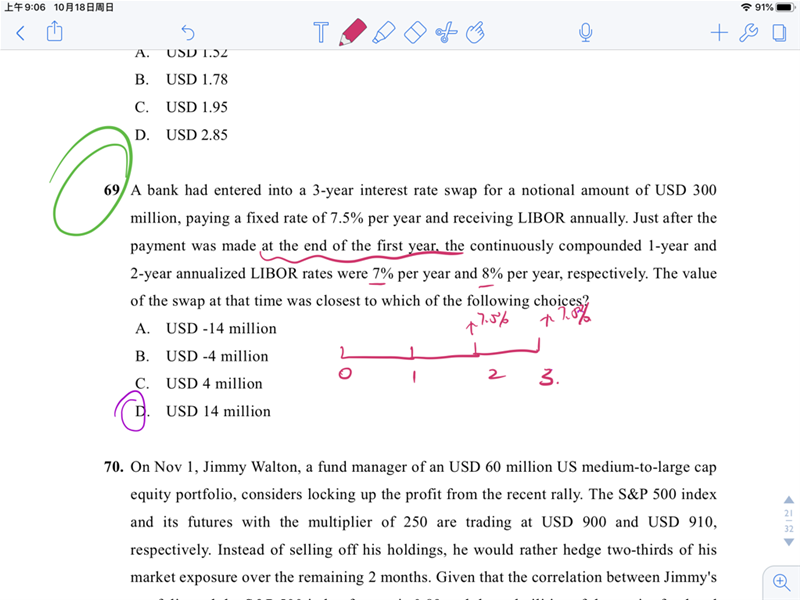Viewport: 800px width, 600px height.
Task: Start audio recording with the microphone
Action: point(586,33)
